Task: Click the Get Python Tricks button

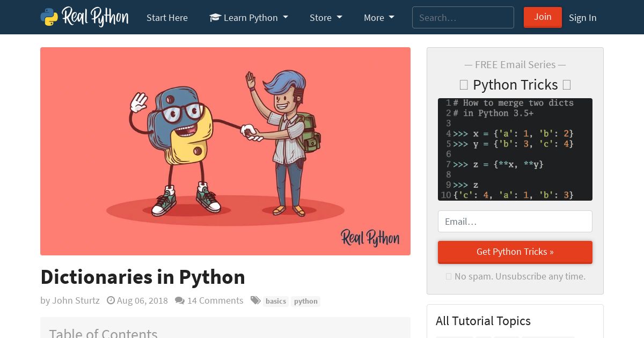Action: point(515,252)
